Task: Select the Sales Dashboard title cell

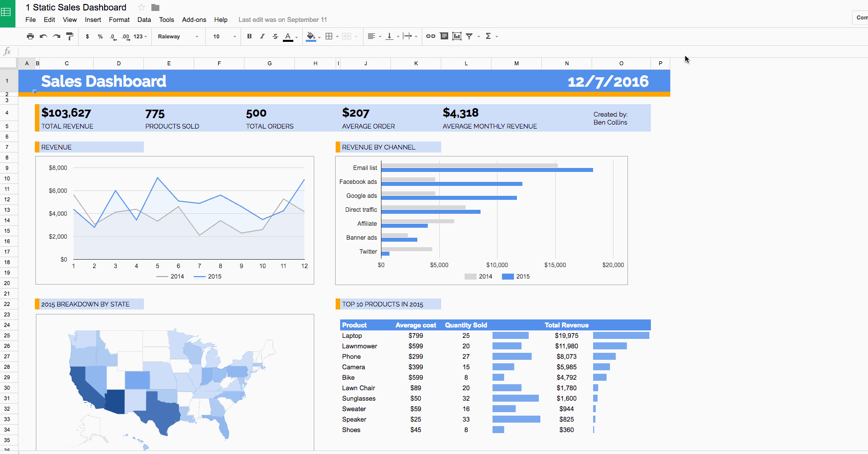Action: tap(104, 81)
